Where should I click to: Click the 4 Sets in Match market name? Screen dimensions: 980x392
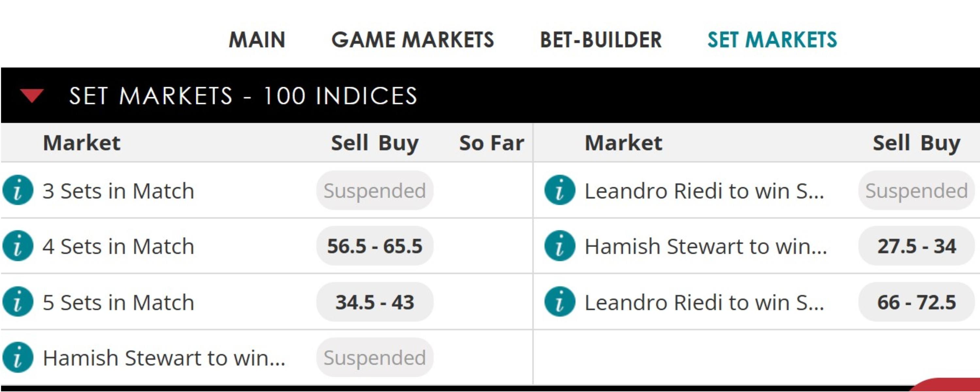(x=118, y=246)
